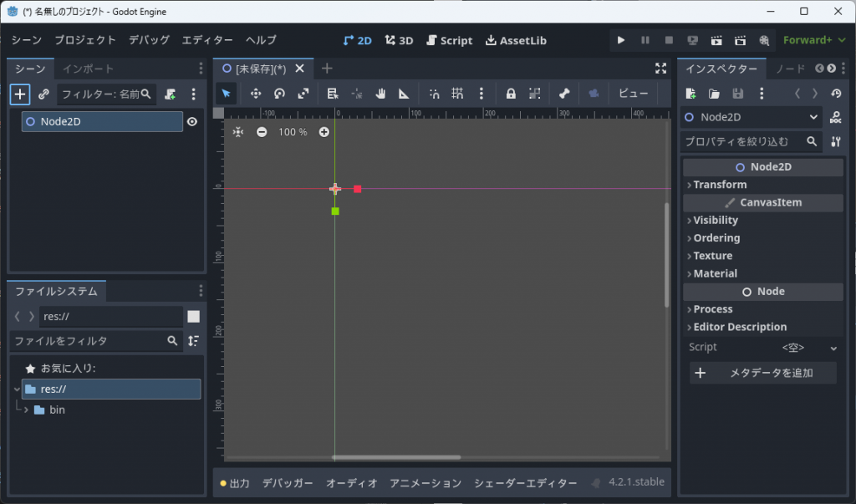Open the Node2D object selector dropdown
This screenshot has height=504, width=856.
tap(752, 117)
